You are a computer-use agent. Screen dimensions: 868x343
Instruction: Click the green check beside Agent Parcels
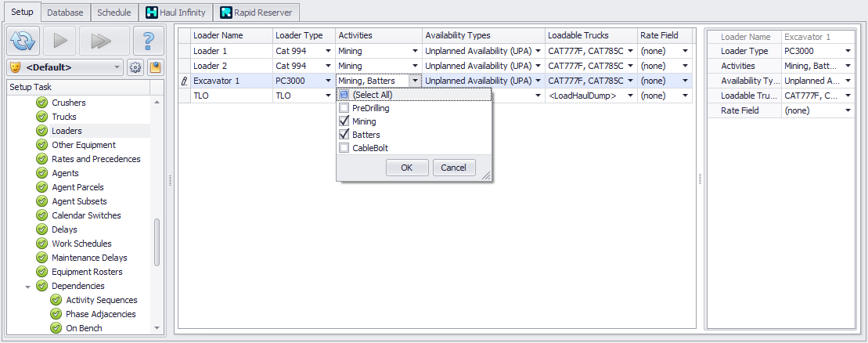point(41,187)
